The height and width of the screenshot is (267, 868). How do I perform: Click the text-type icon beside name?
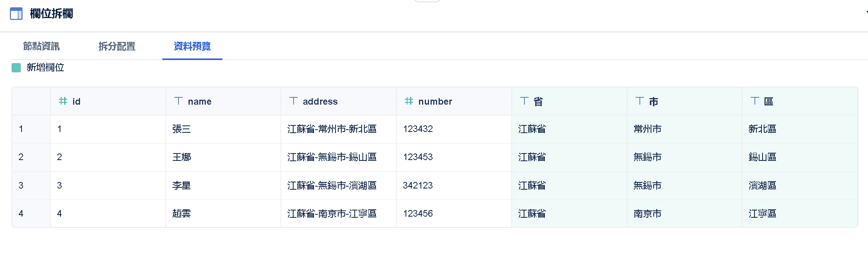(178, 101)
